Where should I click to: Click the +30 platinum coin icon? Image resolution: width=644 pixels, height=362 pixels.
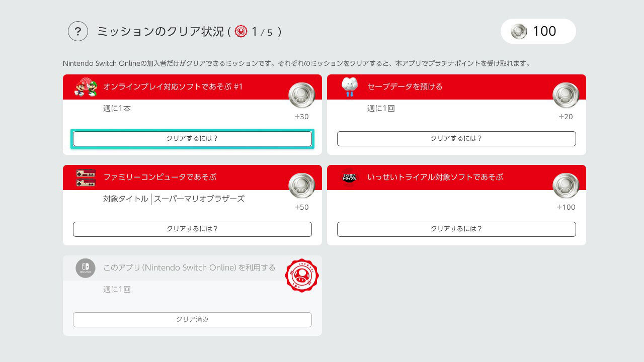point(301,95)
